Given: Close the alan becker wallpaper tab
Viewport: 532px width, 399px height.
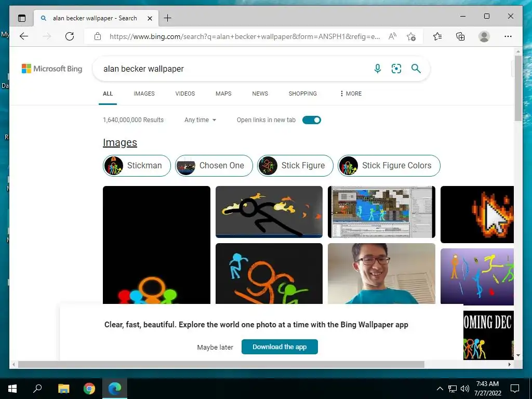Looking at the screenshot, I should click(x=150, y=18).
